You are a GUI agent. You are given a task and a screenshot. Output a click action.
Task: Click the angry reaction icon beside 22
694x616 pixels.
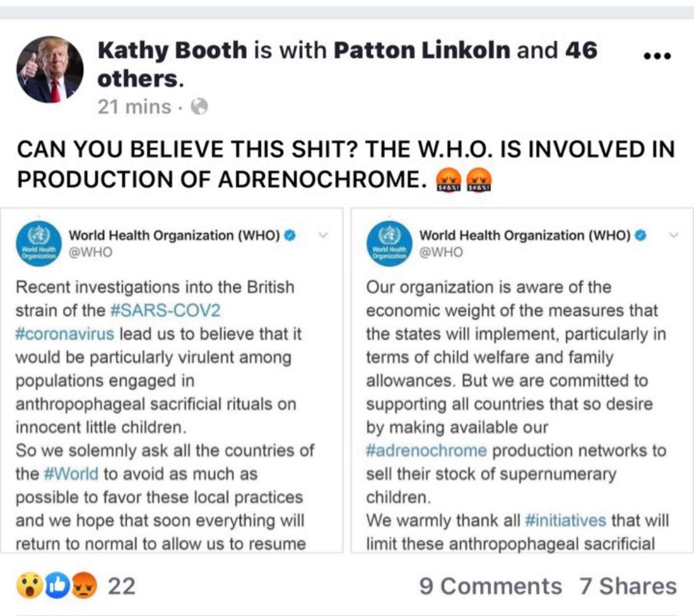(x=83, y=586)
